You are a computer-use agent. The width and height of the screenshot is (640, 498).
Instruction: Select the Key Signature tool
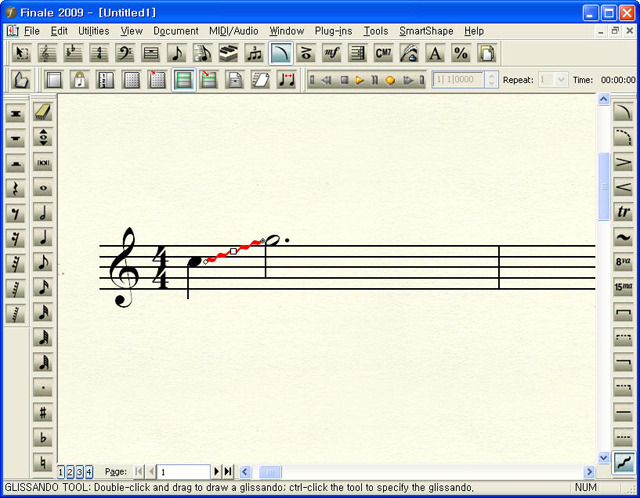74,54
